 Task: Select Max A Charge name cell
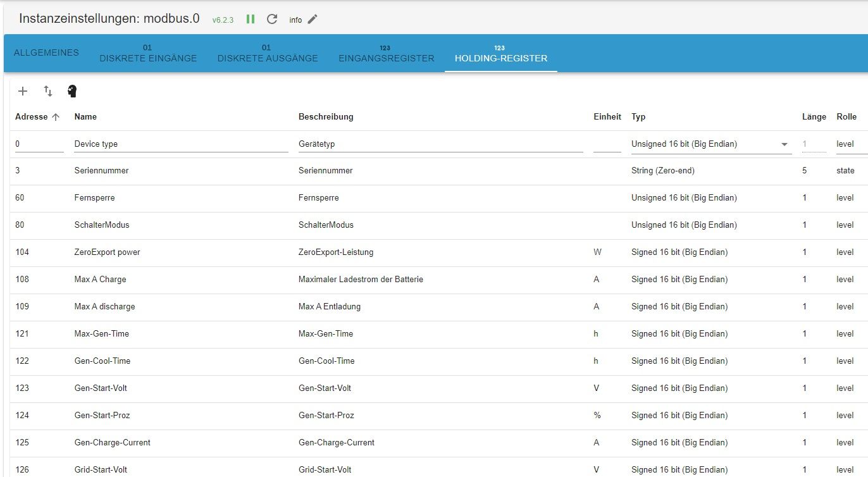pyautogui.click(x=100, y=280)
